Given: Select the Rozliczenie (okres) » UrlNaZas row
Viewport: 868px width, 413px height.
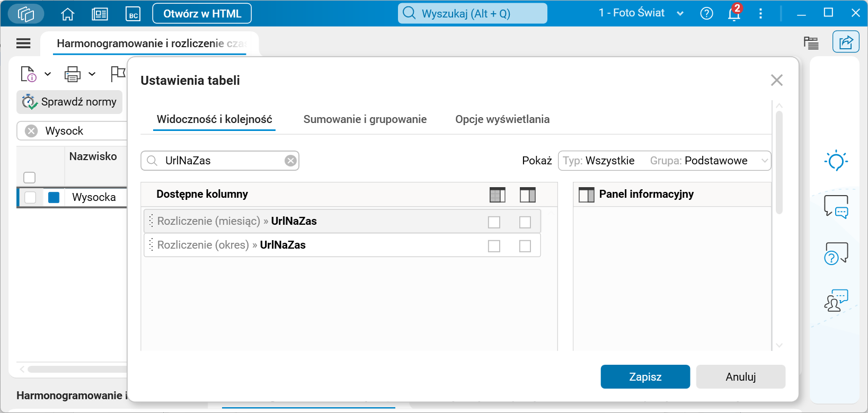Looking at the screenshot, I should [342, 245].
